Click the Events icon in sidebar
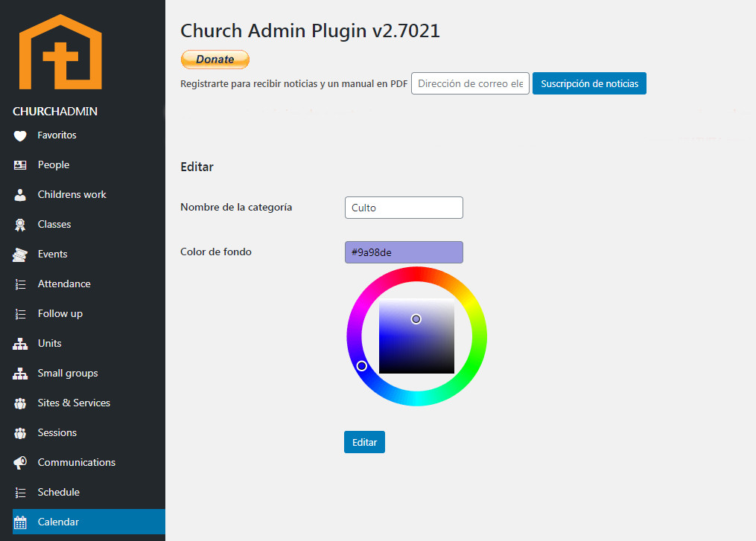The height and width of the screenshot is (541, 756). (21, 255)
